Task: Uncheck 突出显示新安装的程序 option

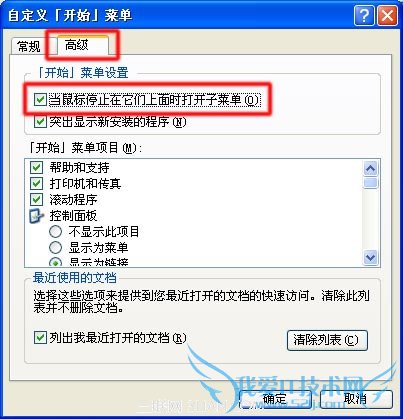Action: [40, 122]
